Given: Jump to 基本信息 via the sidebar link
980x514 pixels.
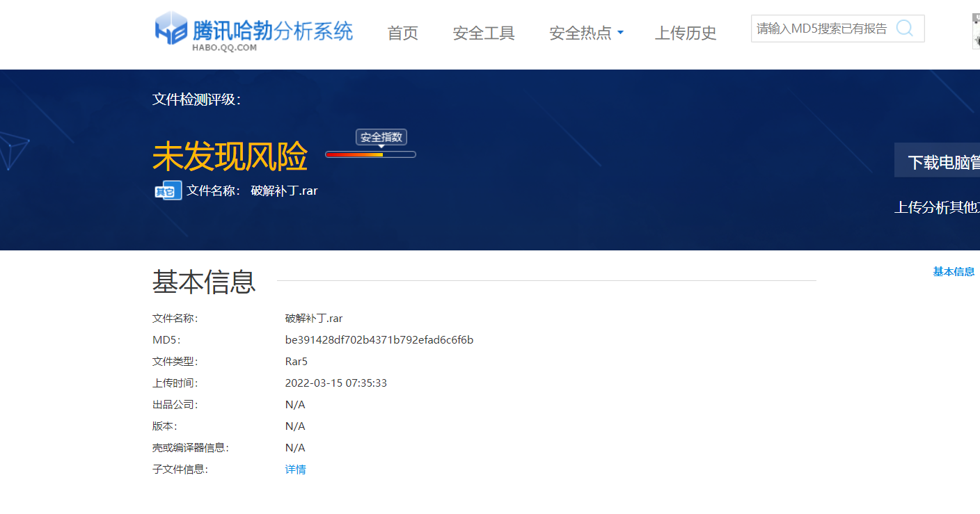Looking at the screenshot, I should (954, 272).
